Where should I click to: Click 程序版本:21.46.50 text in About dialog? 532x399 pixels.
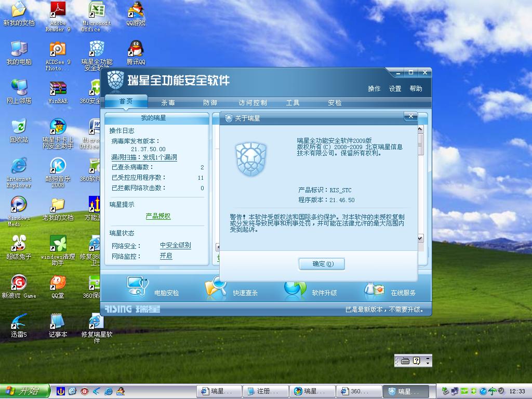click(x=326, y=200)
